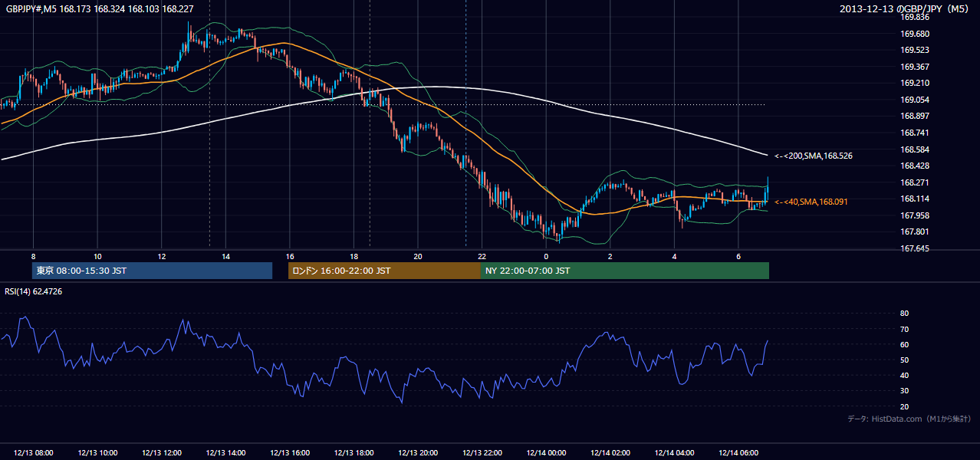Click price axis label 167.645

(x=915, y=248)
